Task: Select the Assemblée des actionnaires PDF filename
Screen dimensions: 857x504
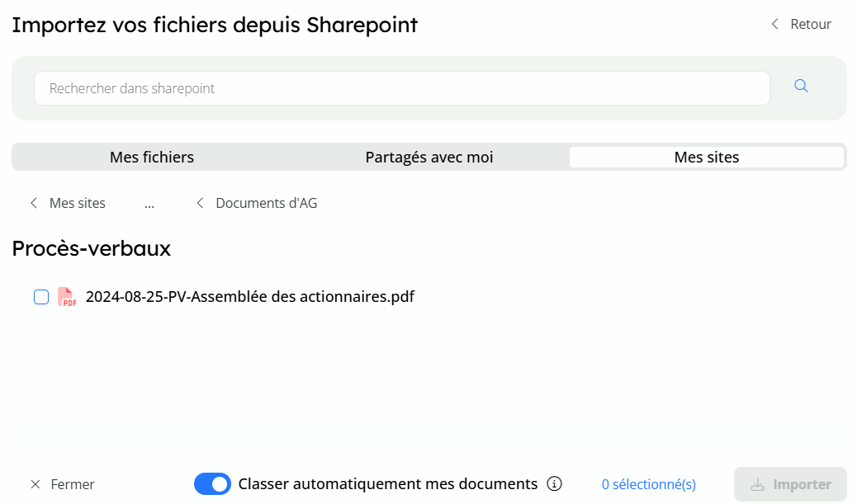Action: [x=249, y=297]
